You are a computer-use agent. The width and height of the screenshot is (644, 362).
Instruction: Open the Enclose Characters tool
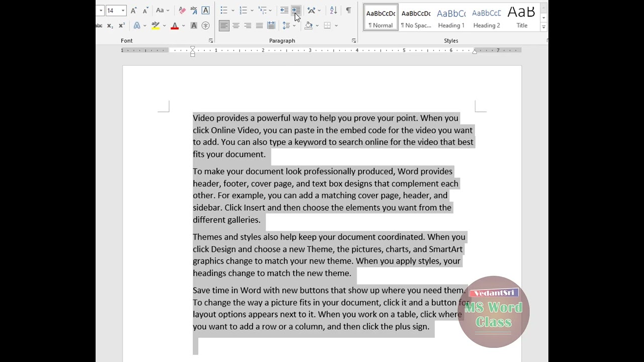(206, 26)
